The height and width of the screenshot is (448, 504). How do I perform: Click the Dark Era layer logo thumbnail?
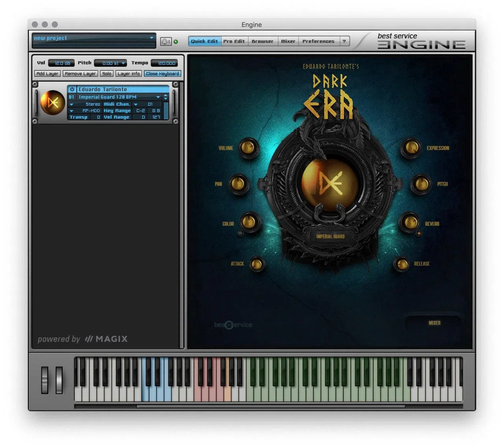pyautogui.click(x=52, y=103)
